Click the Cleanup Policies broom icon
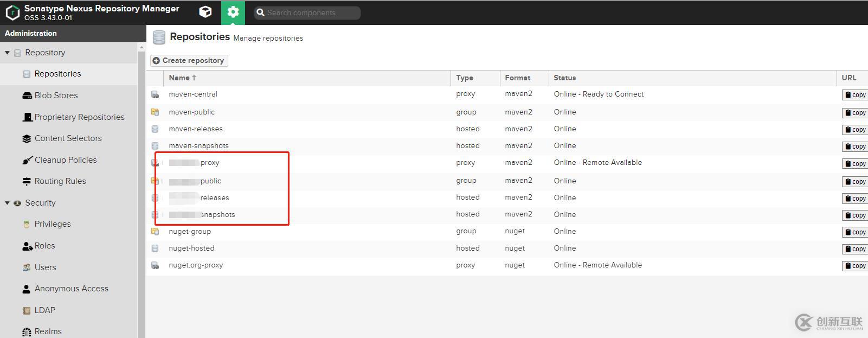868x338 pixels. click(27, 160)
